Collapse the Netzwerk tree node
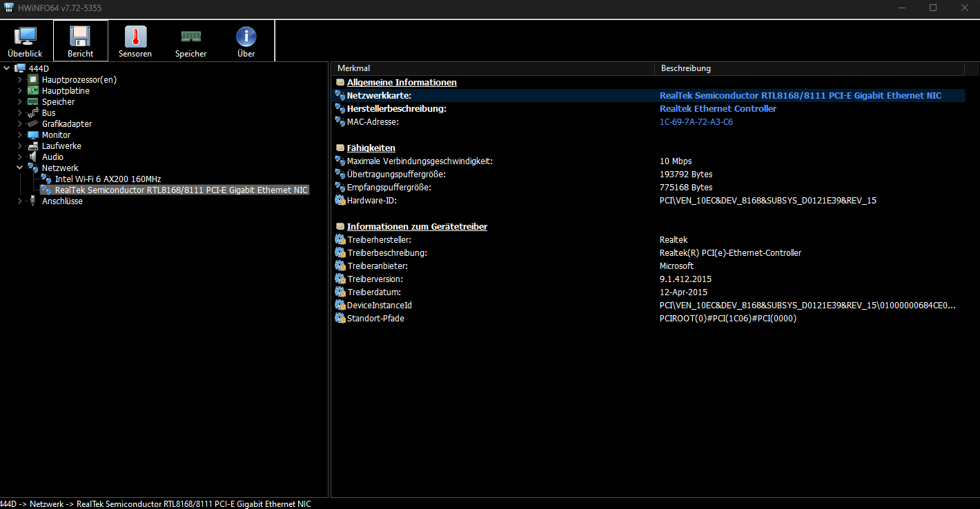This screenshot has width=980, height=509. pos(19,168)
